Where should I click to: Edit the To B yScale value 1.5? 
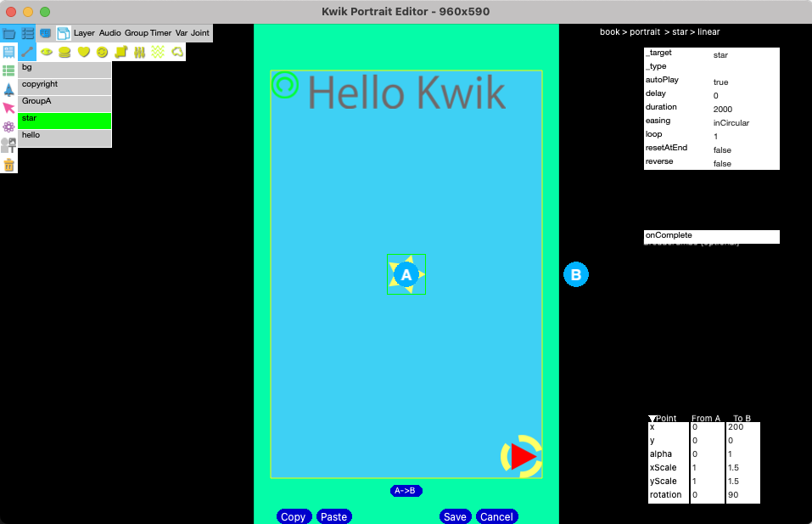pos(742,481)
